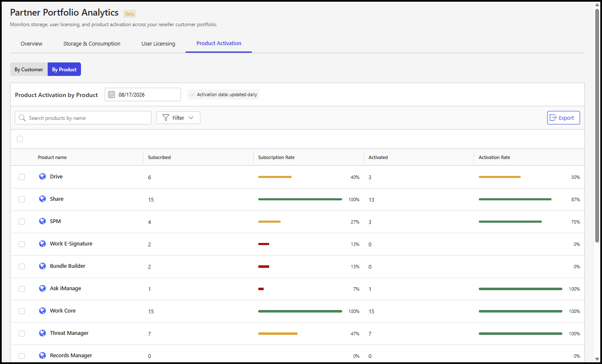This screenshot has width=602, height=364.
Task: Switch to Storage & Consumption tab
Action: point(92,43)
